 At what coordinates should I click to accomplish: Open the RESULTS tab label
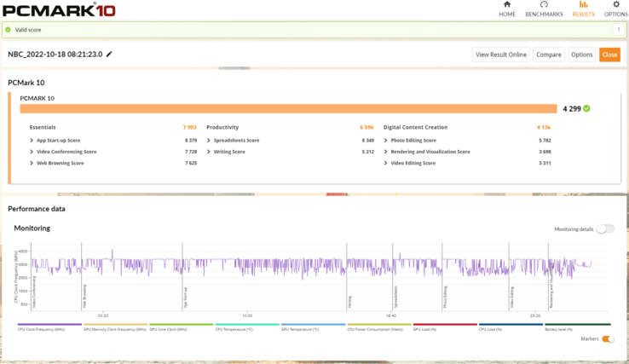(583, 14)
